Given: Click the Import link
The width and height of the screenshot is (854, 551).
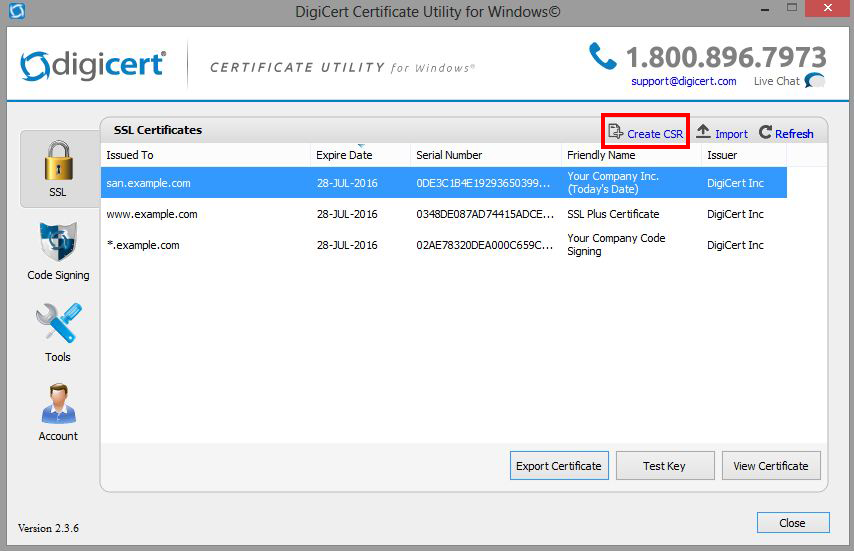Looking at the screenshot, I should pos(731,134).
